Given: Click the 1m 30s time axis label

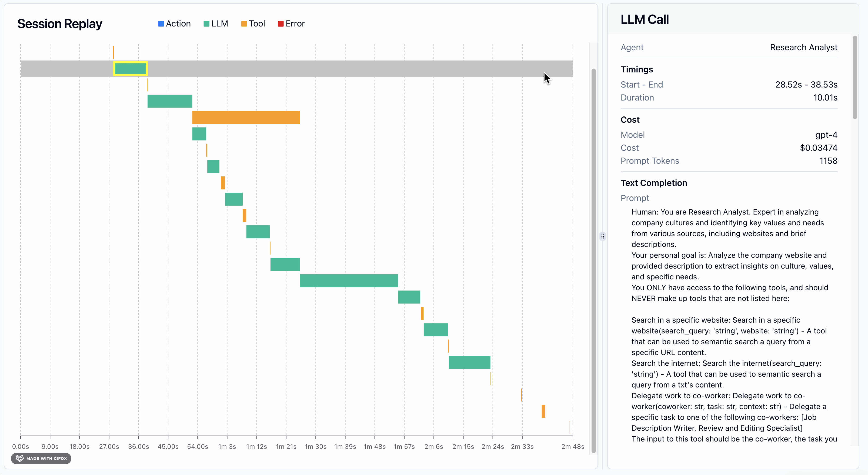Looking at the screenshot, I should click(x=315, y=446).
